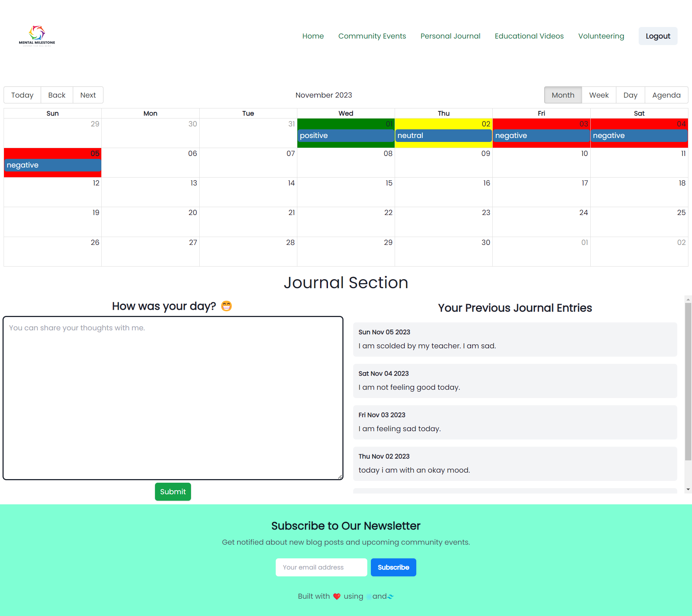The height and width of the screenshot is (616, 692).
Task: Switch to Week view
Action: tap(599, 95)
